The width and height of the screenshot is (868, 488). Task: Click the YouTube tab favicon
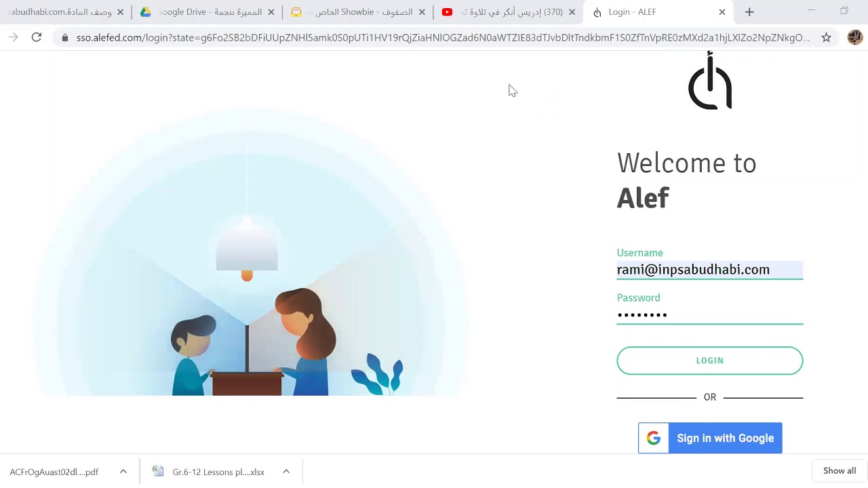(447, 12)
